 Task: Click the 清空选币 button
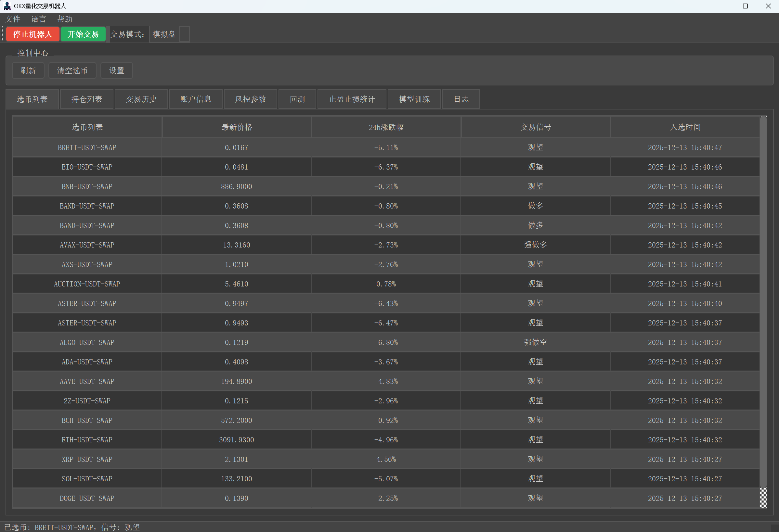(72, 71)
